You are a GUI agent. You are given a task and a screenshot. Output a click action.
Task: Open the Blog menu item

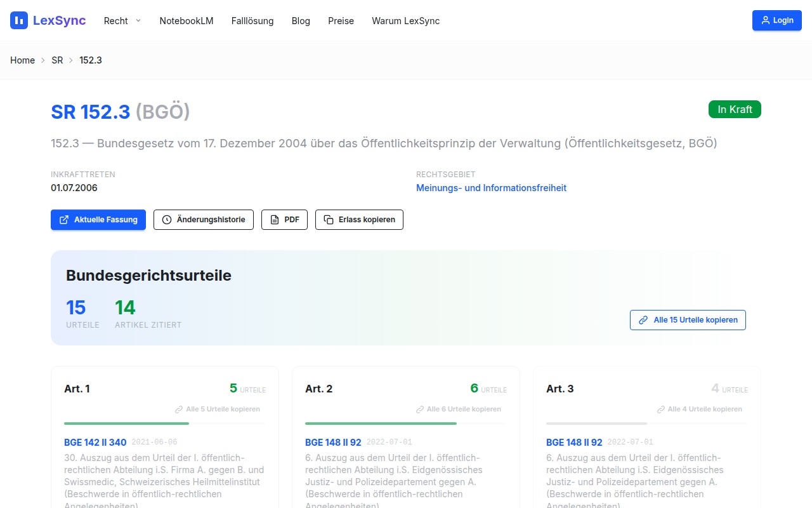[301, 21]
